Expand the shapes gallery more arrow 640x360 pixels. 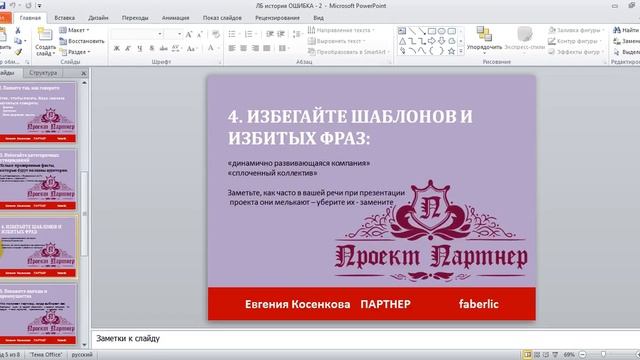[461, 51]
